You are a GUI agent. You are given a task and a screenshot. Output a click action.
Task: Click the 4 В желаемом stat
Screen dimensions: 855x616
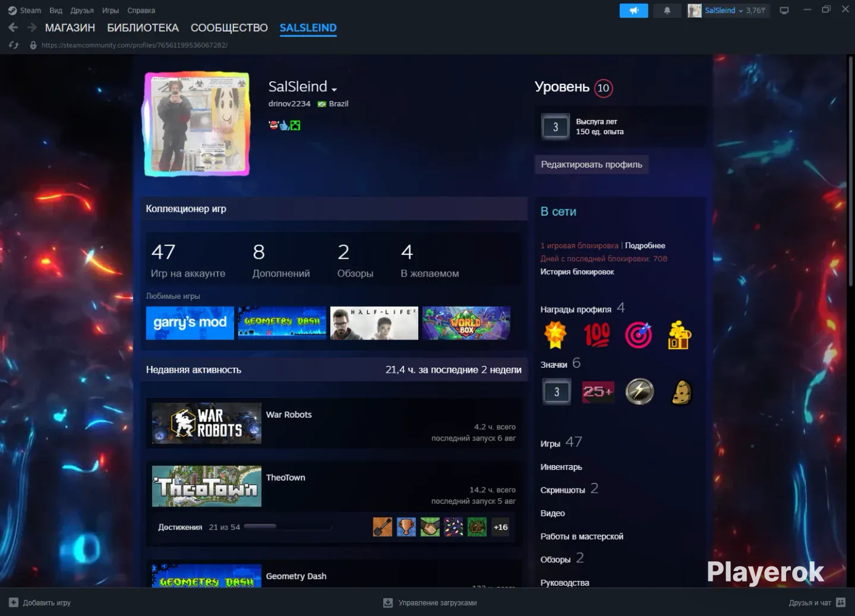[x=430, y=260]
